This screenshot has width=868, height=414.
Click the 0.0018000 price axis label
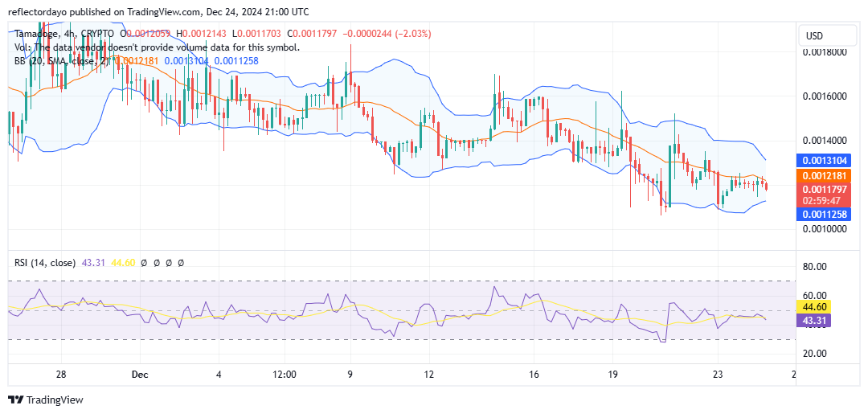(825, 52)
